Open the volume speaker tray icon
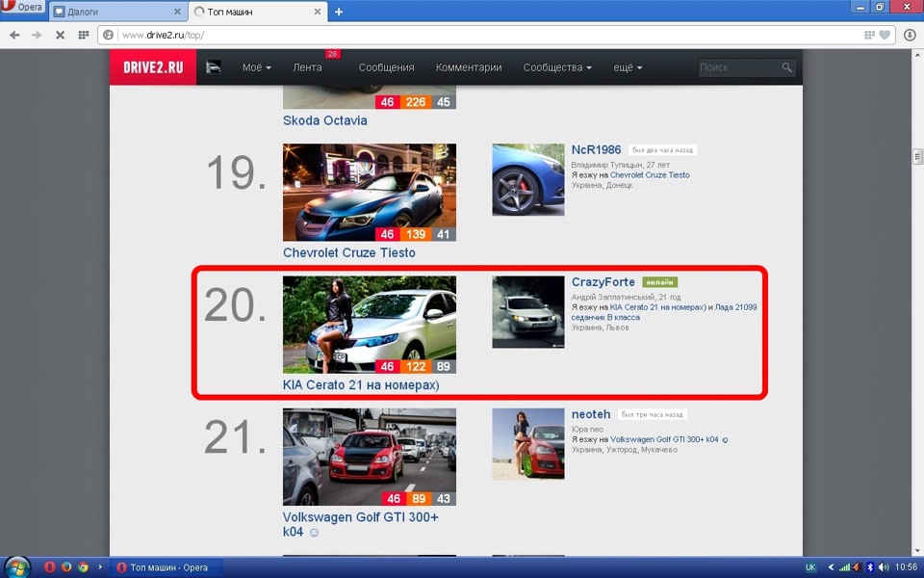Viewport: 924px width, 578px height. 883,567
